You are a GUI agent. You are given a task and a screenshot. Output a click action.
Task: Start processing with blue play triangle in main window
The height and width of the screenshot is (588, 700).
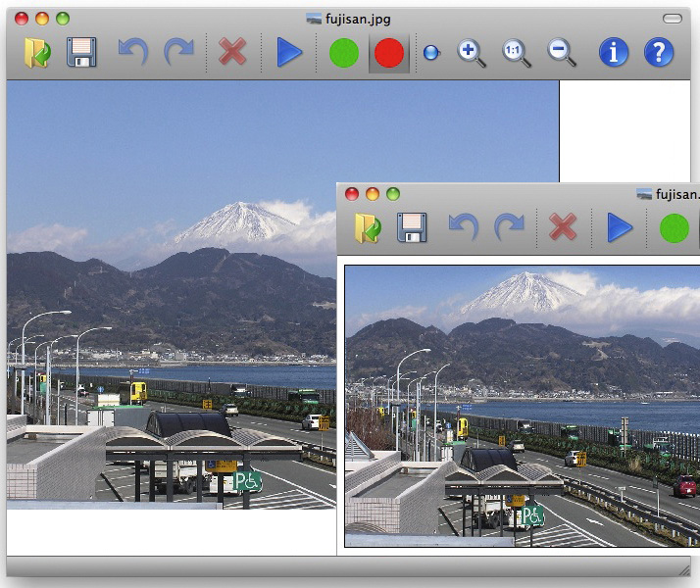tap(289, 52)
